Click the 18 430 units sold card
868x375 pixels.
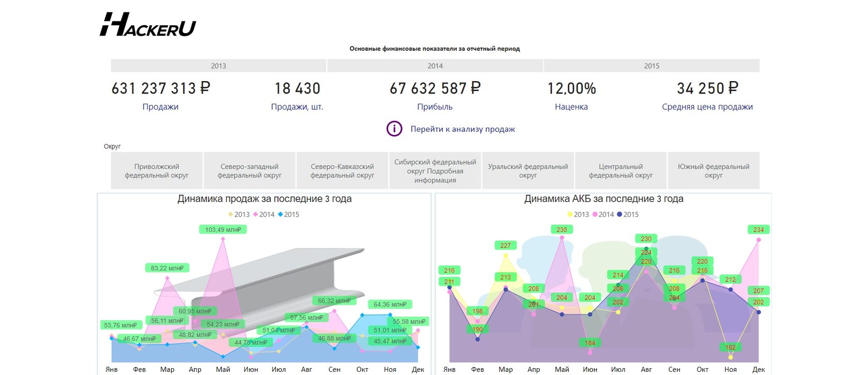pyautogui.click(x=297, y=88)
